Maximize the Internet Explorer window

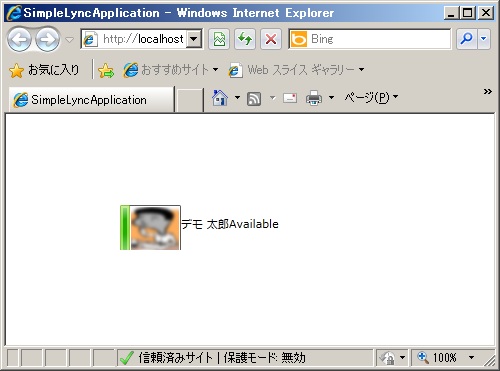click(x=468, y=13)
